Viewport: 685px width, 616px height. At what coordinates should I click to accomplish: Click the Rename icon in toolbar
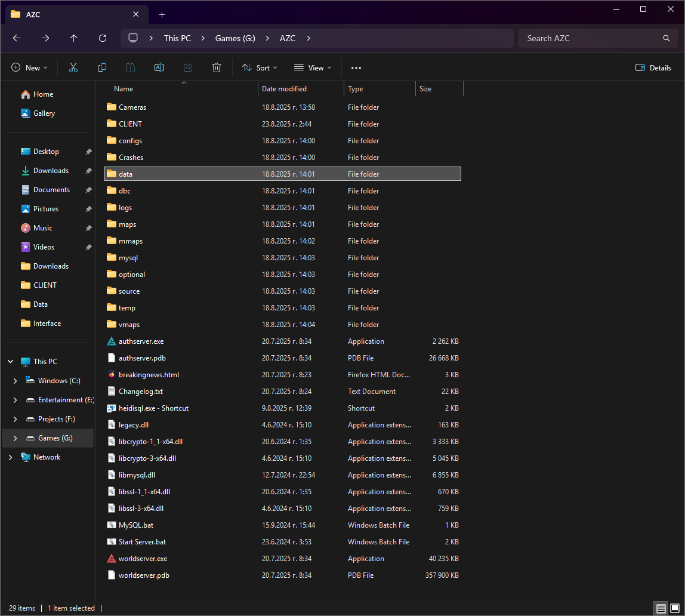[159, 67]
